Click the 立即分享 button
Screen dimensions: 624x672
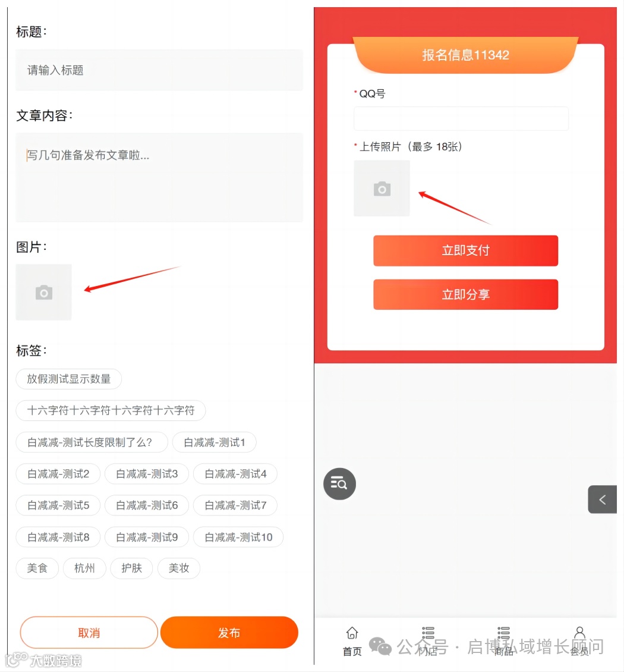coord(465,294)
